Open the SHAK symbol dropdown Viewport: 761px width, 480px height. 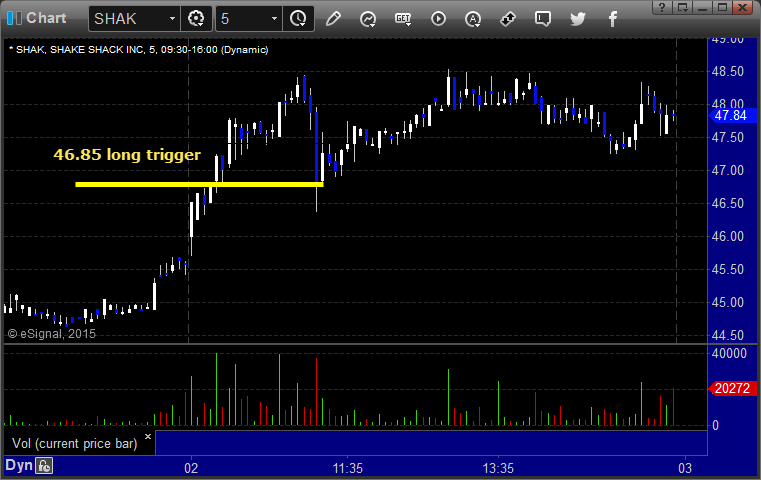tap(172, 19)
